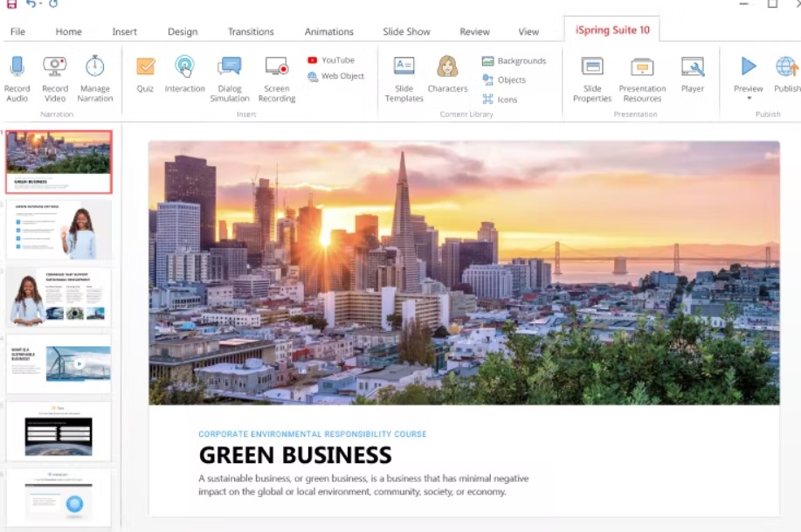This screenshot has width=801, height=532.
Task: Select the wind turbine video slide thumbnail
Action: tap(59, 364)
